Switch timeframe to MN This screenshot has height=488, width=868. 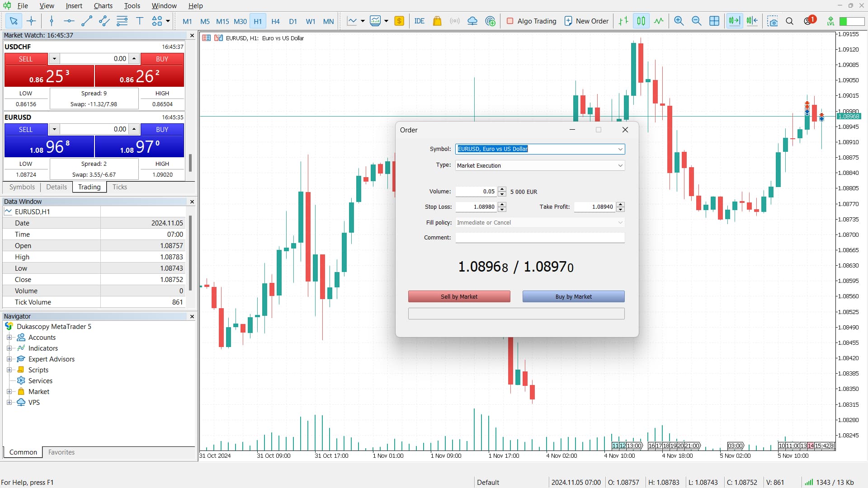tap(329, 21)
